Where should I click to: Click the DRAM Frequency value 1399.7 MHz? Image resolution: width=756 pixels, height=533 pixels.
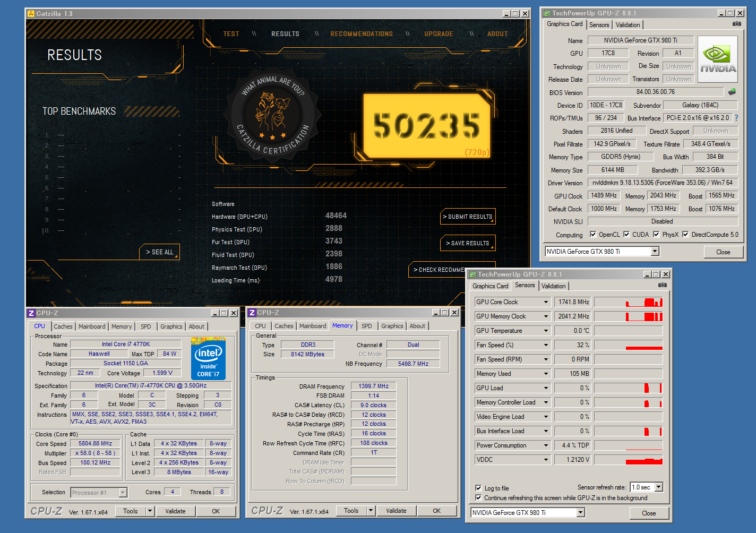click(x=373, y=386)
